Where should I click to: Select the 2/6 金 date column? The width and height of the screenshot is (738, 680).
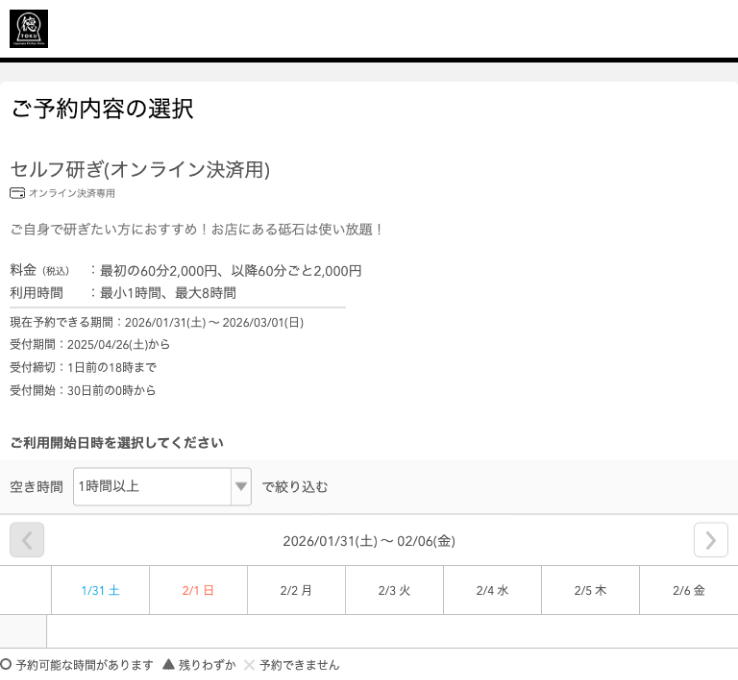(x=689, y=590)
